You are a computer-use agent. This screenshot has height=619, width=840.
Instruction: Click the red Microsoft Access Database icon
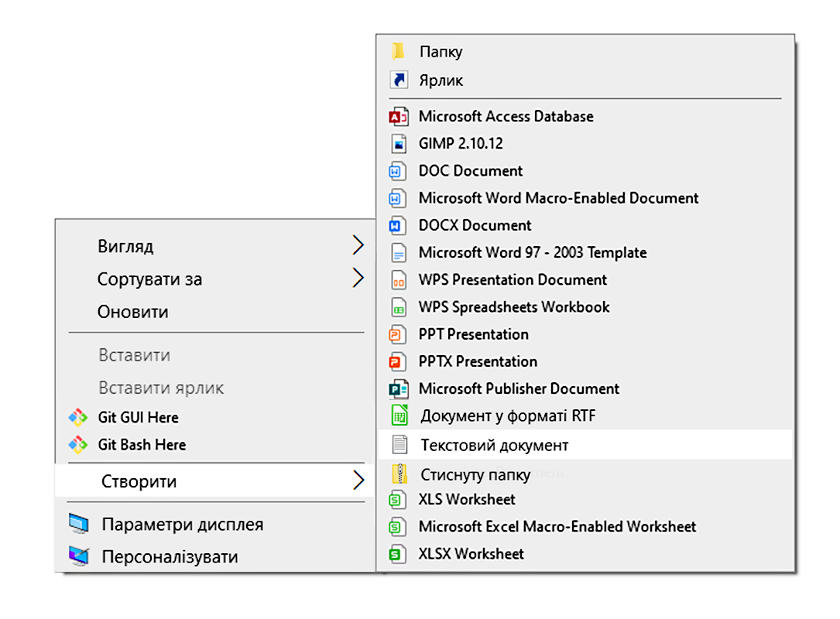398,117
